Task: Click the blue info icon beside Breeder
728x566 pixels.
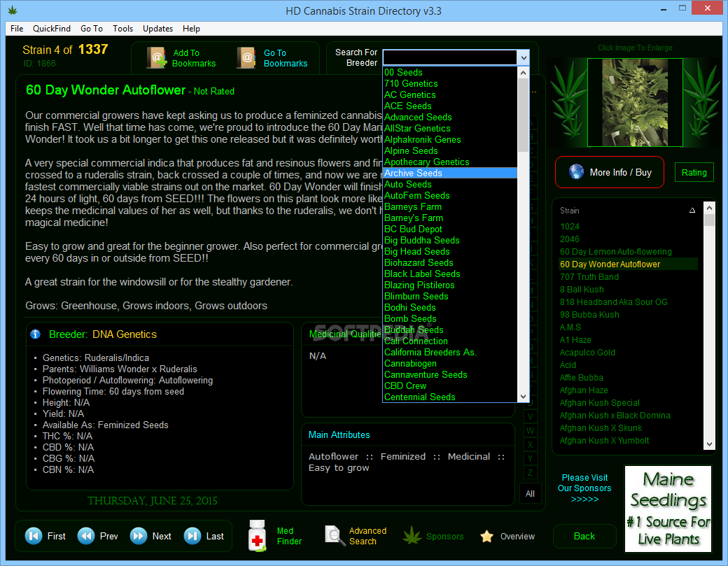Action: tap(35, 334)
